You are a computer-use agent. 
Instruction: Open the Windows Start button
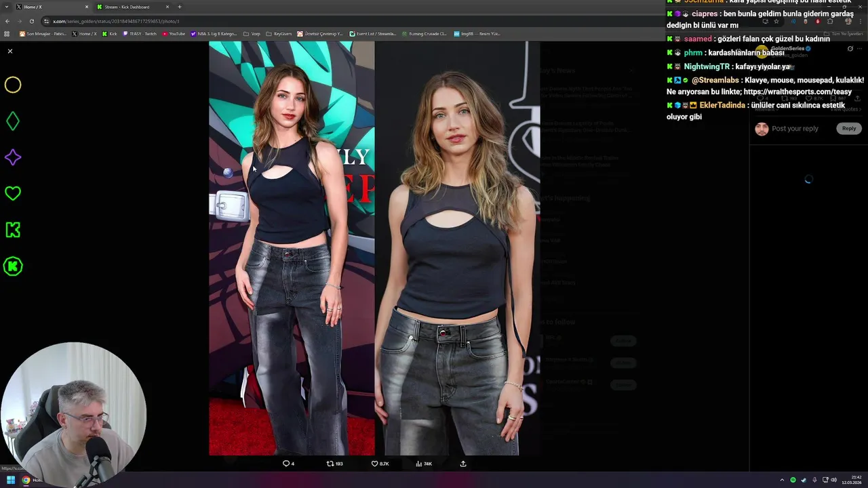[x=11, y=480]
